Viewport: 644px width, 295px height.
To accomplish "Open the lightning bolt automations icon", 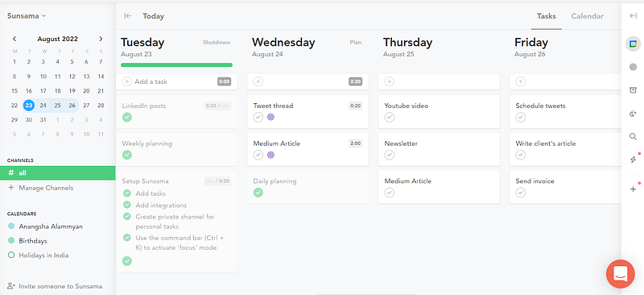I will coord(633,160).
